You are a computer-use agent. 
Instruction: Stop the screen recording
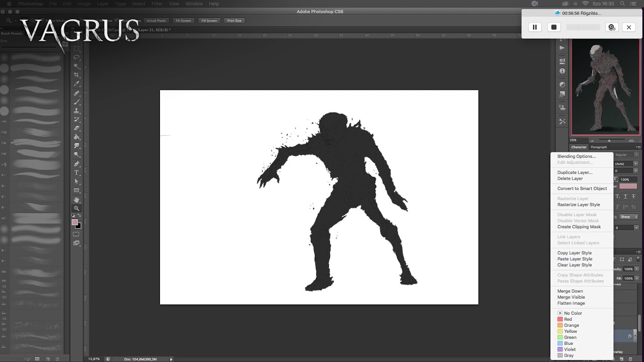[554, 27]
